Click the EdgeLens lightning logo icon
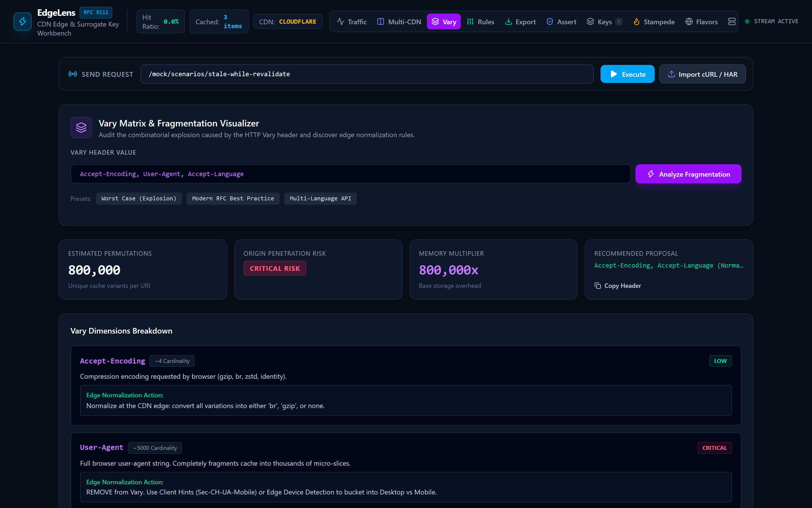The height and width of the screenshot is (508, 812). (x=23, y=21)
